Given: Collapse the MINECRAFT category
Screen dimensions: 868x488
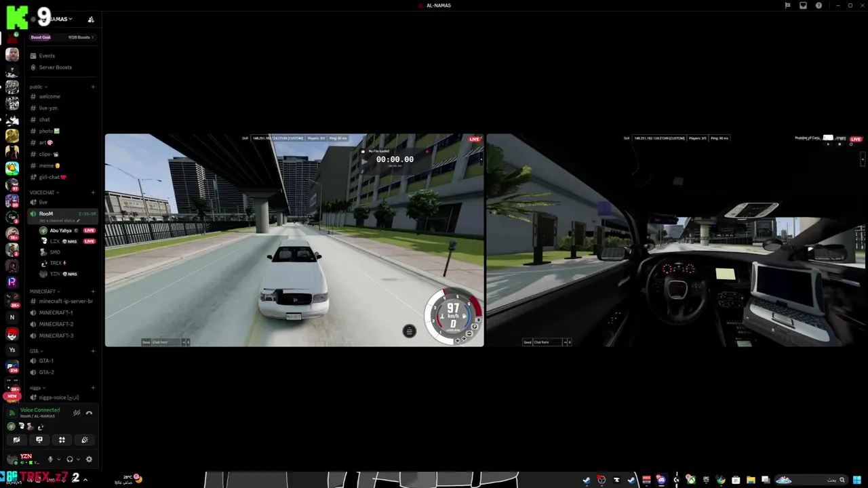Looking at the screenshot, I should click(45, 291).
